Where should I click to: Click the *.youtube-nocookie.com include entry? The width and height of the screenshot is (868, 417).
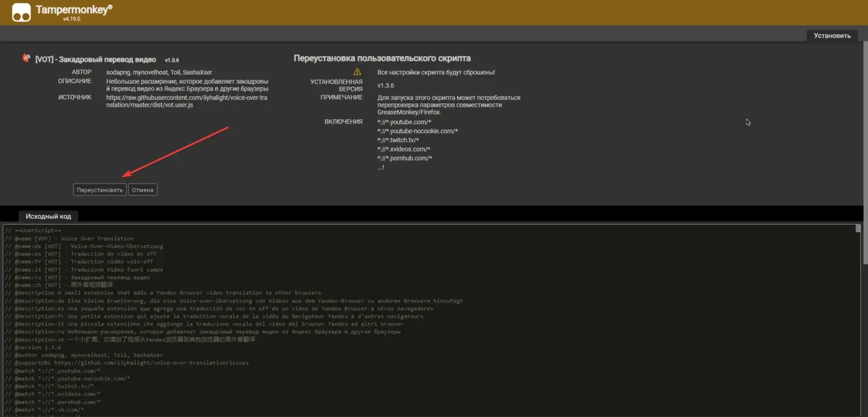(417, 131)
